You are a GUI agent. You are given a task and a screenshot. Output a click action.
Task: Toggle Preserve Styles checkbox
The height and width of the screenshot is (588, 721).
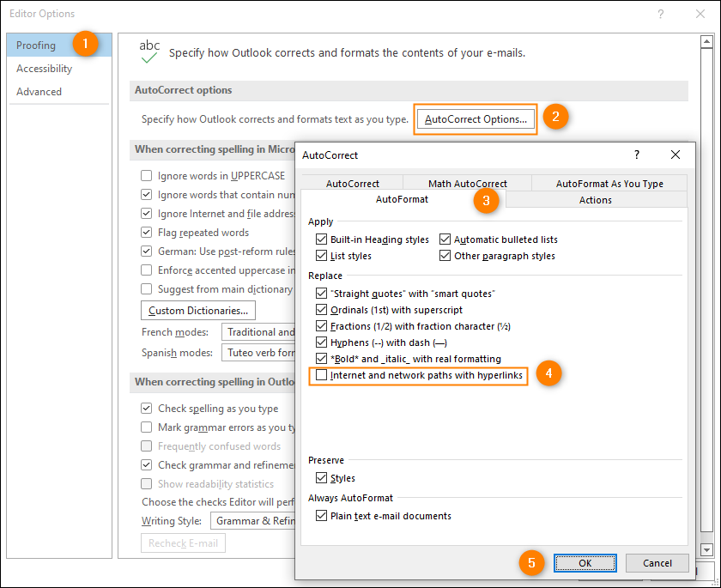pyautogui.click(x=321, y=477)
